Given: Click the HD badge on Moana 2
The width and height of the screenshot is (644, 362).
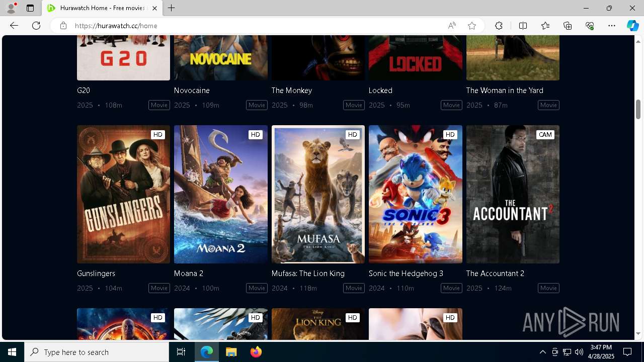Looking at the screenshot, I should click(x=256, y=135).
